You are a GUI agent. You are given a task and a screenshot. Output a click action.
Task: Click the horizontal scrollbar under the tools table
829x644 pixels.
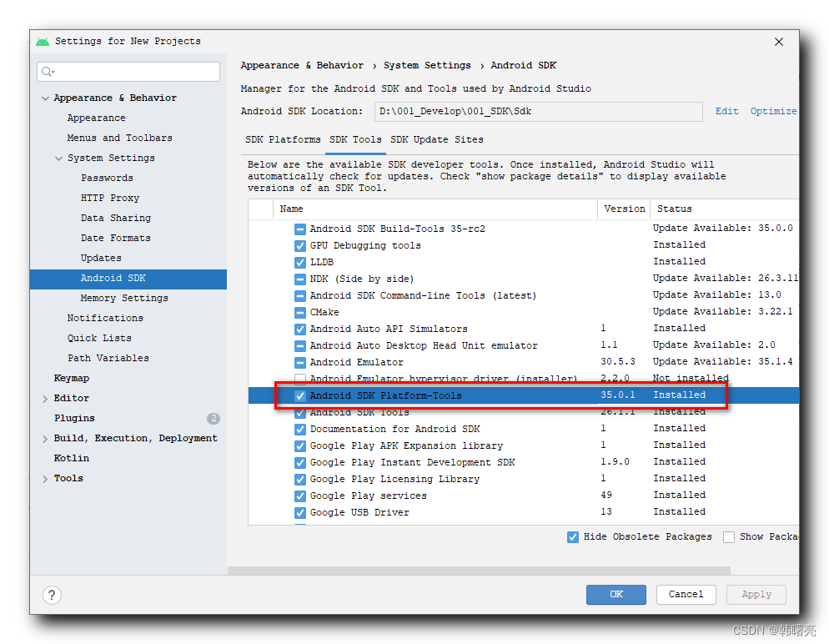[x=479, y=571]
